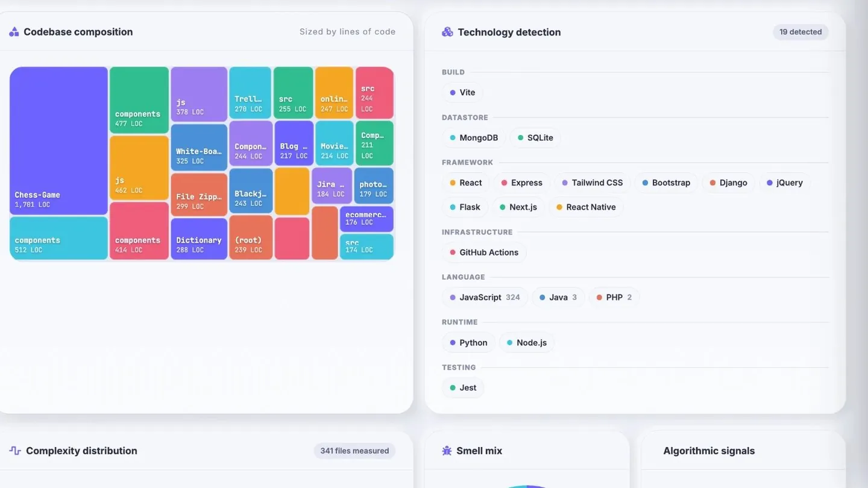Viewport: 868px width, 488px height.
Task: Select the JavaScript 324 language chip
Action: pyautogui.click(x=485, y=298)
